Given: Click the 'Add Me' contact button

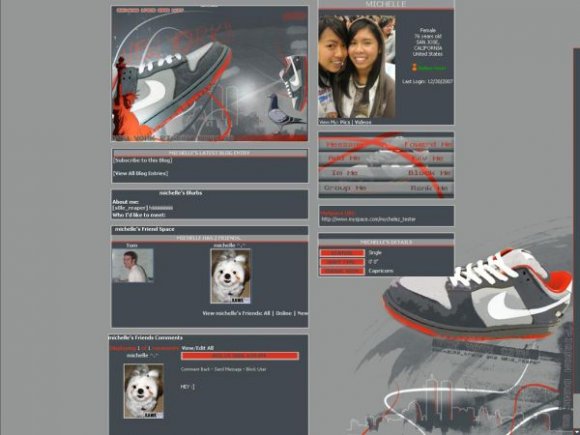Looking at the screenshot, I should point(344,158).
